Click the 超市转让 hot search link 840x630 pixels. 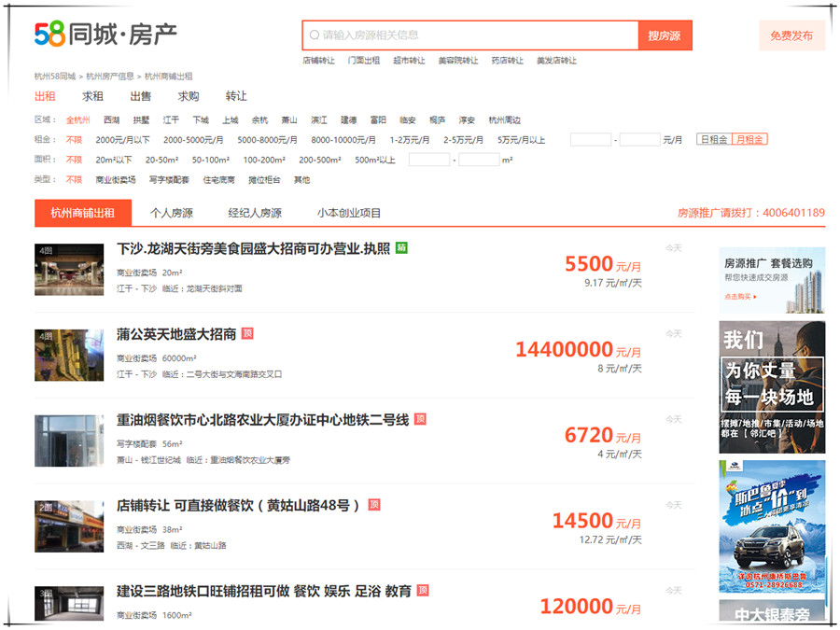pos(409,60)
